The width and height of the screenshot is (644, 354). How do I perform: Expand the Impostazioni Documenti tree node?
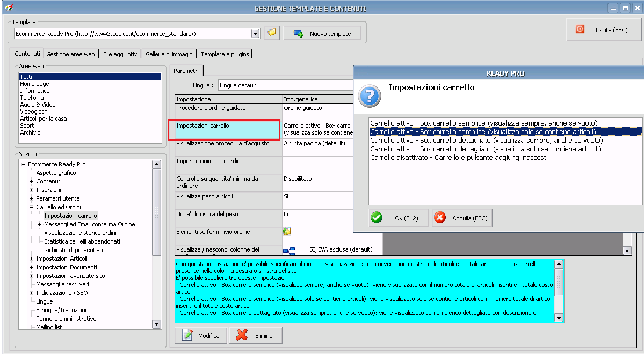32,268
